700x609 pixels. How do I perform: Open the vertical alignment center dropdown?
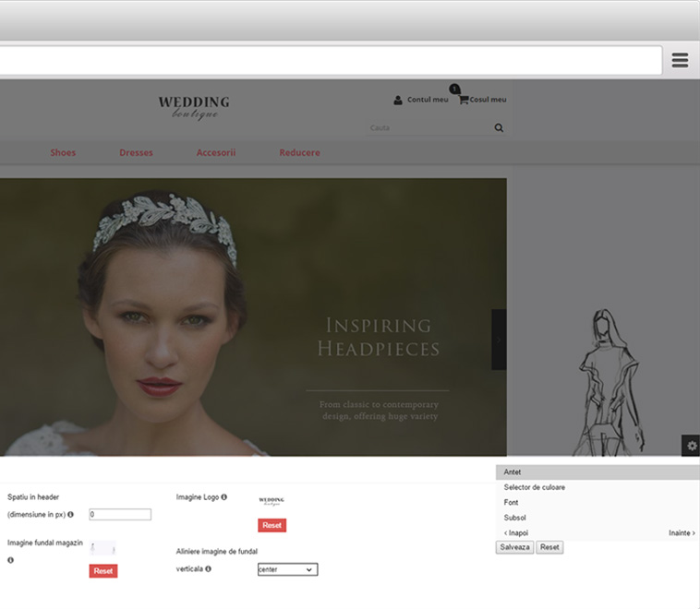click(287, 569)
